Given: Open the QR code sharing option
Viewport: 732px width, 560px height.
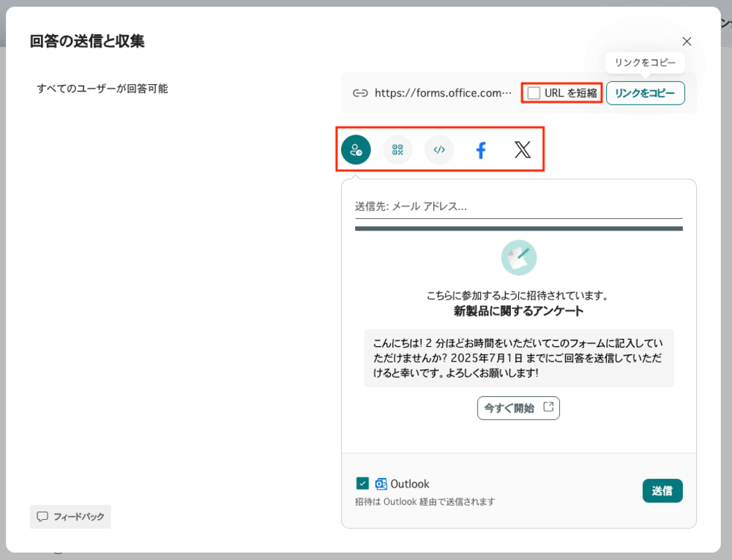Looking at the screenshot, I should pyautogui.click(x=397, y=150).
